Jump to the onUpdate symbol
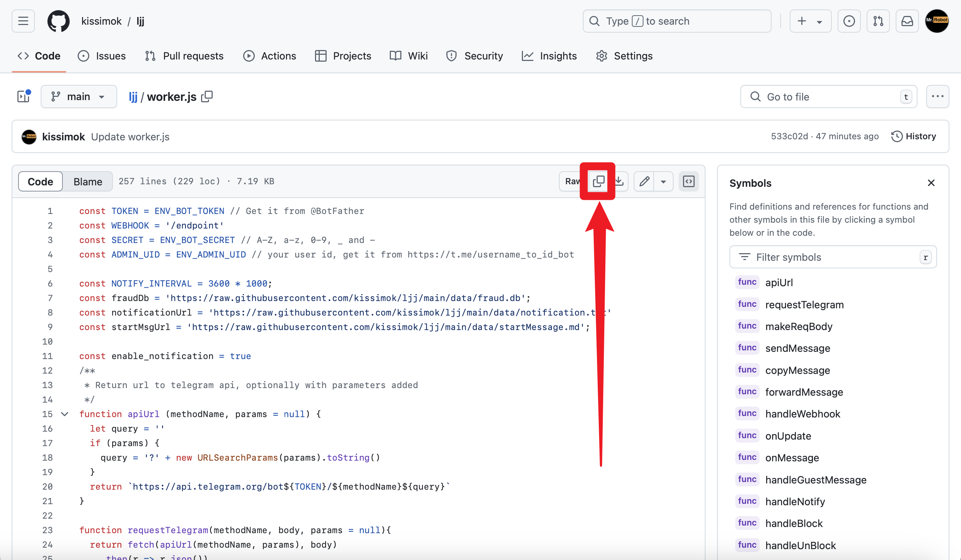Viewport: 961px width, 560px height. [x=788, y=436]
